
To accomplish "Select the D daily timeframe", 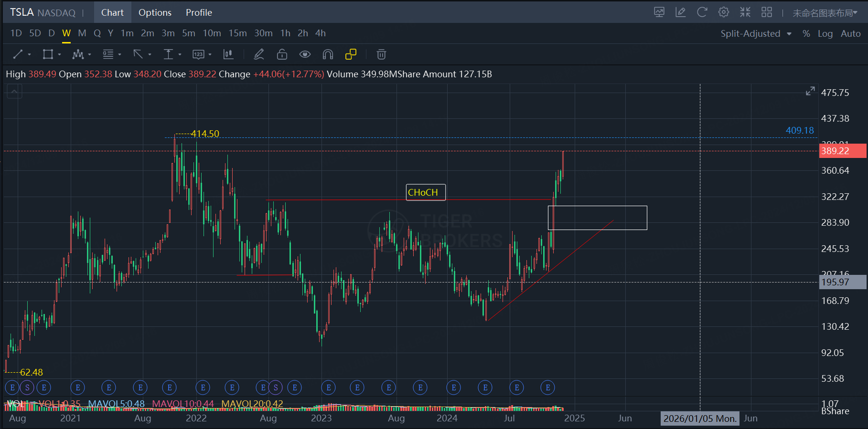I will (52, 33).
